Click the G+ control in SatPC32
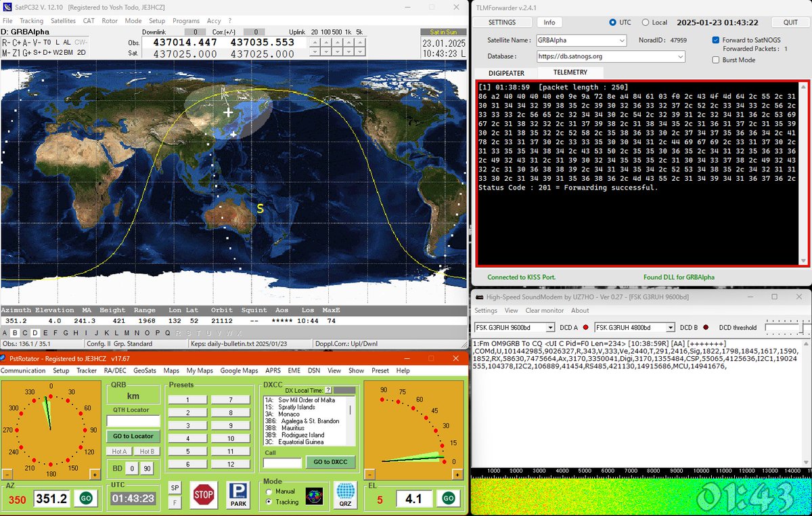The width and height of the screenshot is (812, 516). pyautogui.click(x=26, y=53)
